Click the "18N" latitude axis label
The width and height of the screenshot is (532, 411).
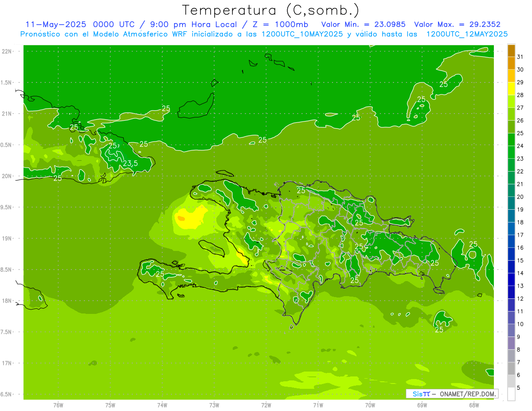pyautogui.click(x=7, y=301)
